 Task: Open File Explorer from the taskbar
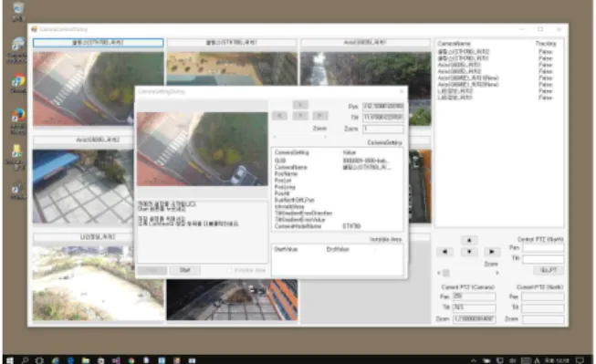(x=86, y=359)
